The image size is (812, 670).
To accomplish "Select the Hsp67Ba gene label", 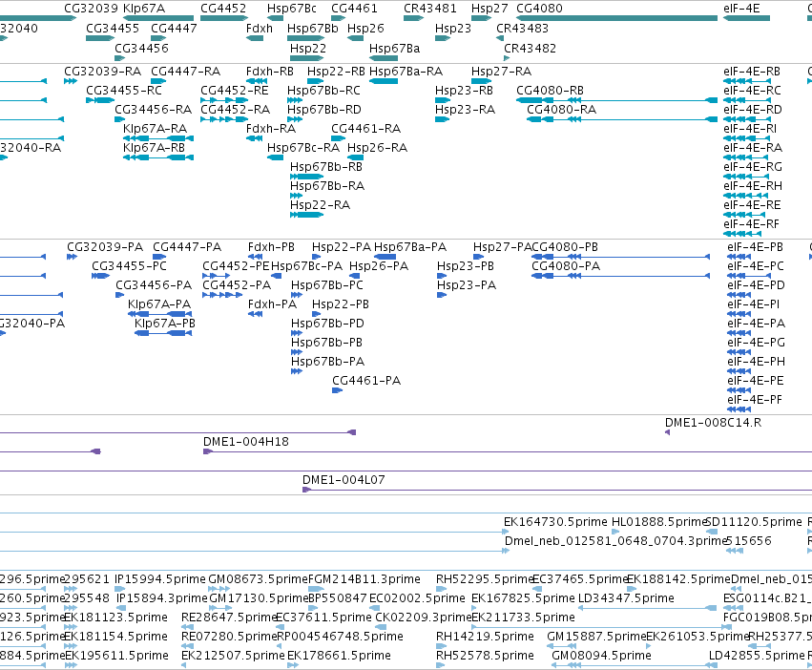I will pos(394,48).
